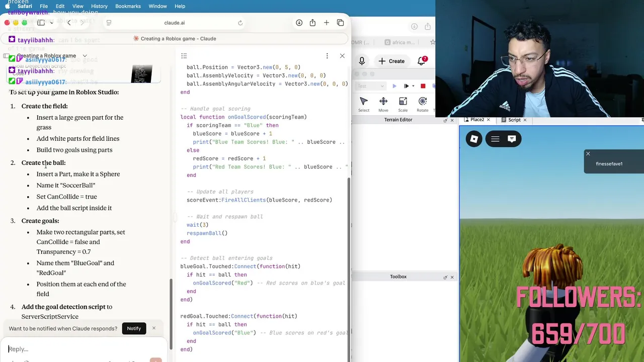The image size is (644, 362).
Task: Close the Toolbox panel
Action: point(452,277)
